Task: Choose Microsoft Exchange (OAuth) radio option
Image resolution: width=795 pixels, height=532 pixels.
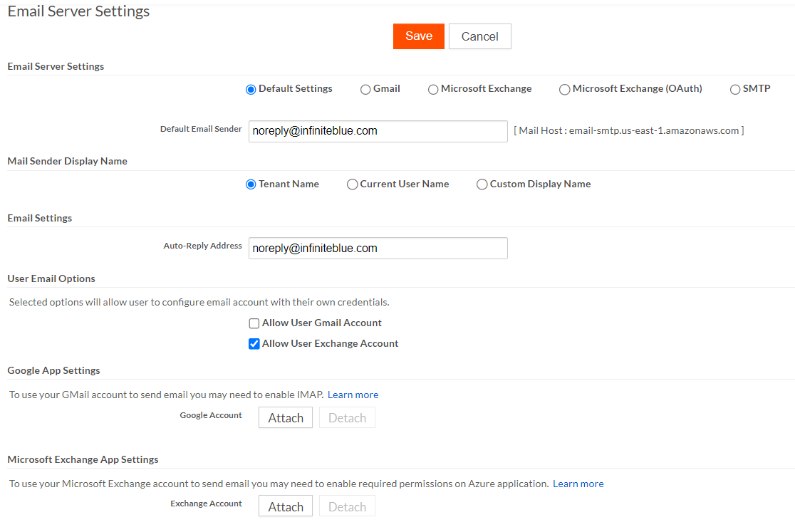Action: tap(564, 90)
